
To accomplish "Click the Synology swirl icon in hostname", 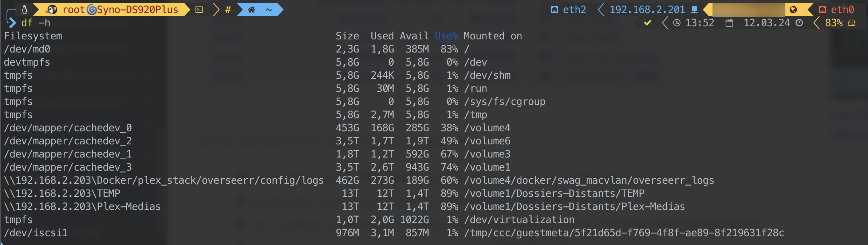I will click(92, 10).
